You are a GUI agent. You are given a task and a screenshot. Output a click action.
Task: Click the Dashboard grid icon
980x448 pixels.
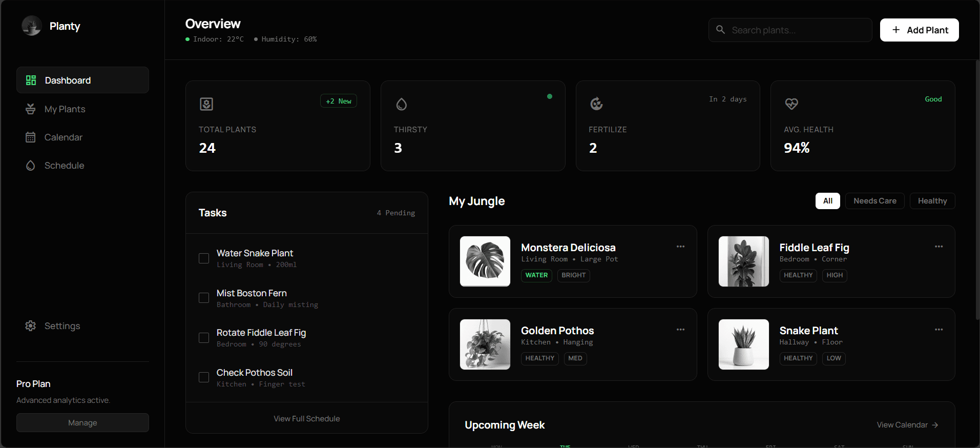pos(31,80)
